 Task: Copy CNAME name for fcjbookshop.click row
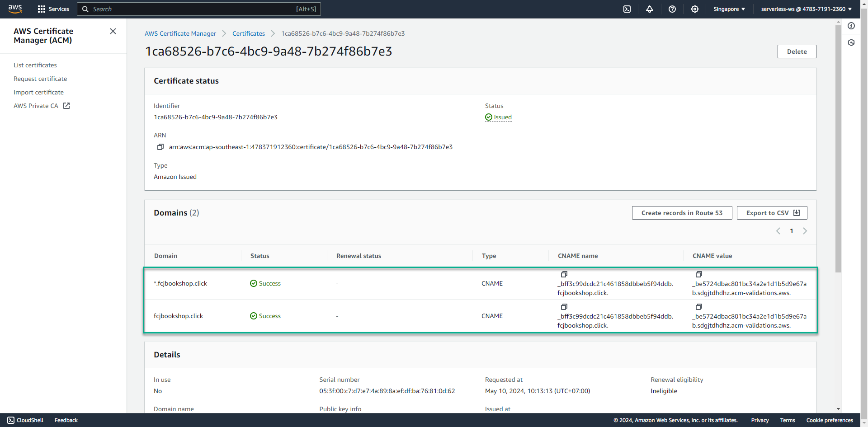click(x=564, y=307)
